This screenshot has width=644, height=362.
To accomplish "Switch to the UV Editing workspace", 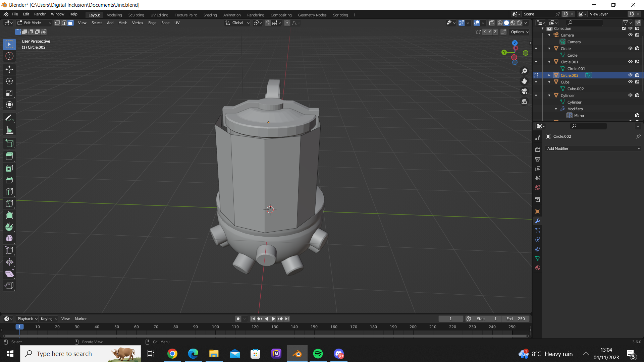I will click(x=159, y=15).
